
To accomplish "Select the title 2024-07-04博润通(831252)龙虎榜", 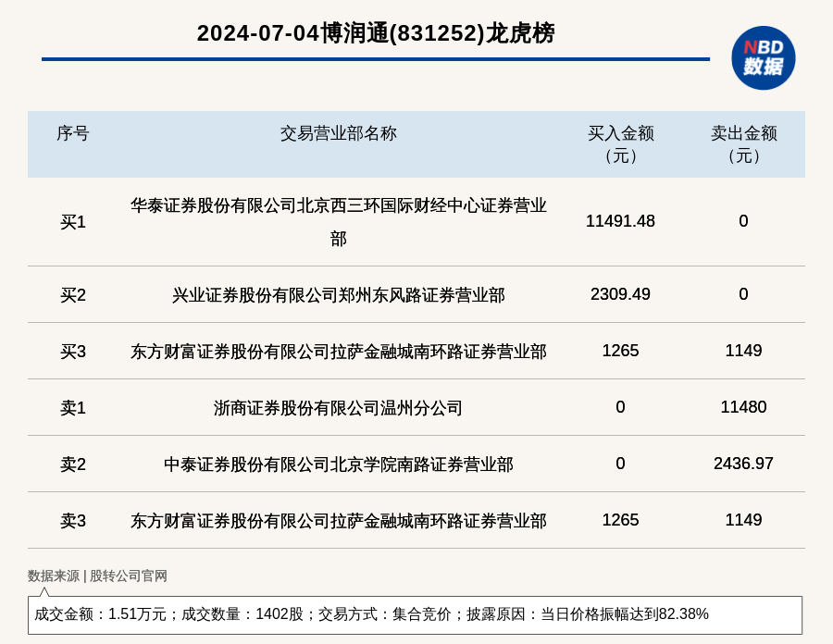I will (x=376, y=33).
